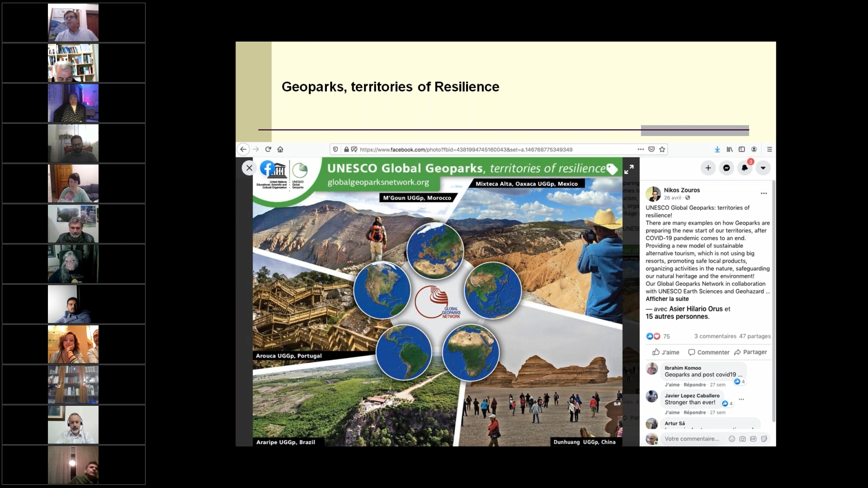Screen dimensions: 868x488
Task: Like the post with J'aime
Action: [665, 352]
